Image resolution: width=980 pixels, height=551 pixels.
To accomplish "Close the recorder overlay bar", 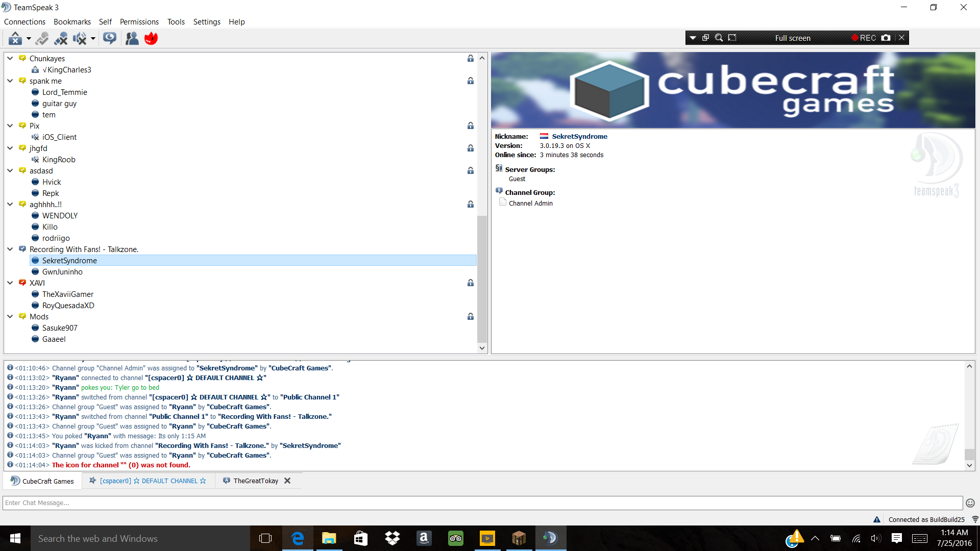I will pyautogui.click(x=902, y=38).
